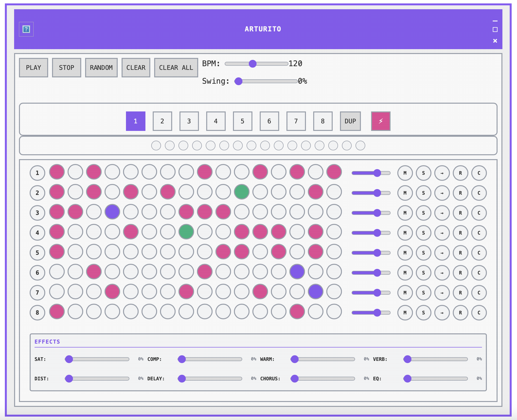
Task: Click the lightning bolt pattern button
Action: (x=381, y=121)
